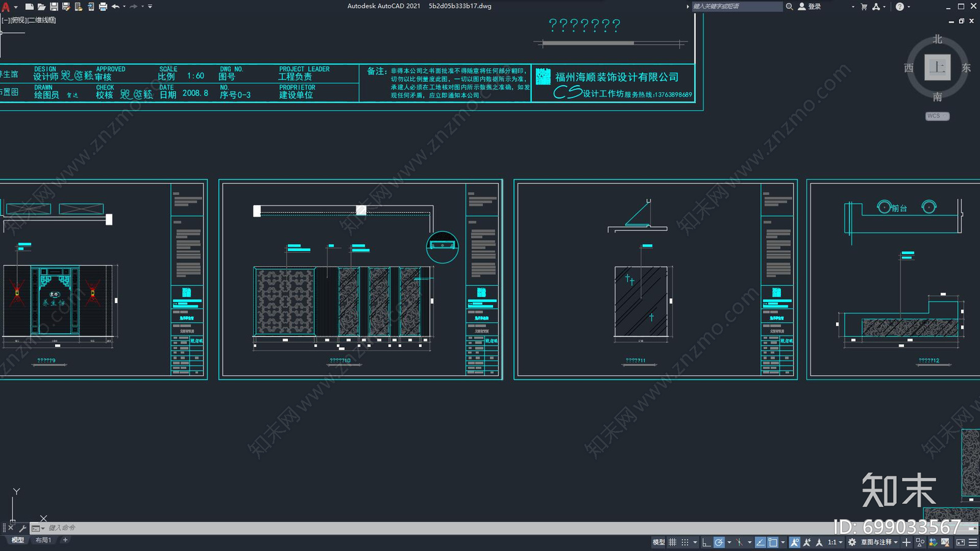
Task: Open the workspace switching gear icon
Action: coord(852,542)
